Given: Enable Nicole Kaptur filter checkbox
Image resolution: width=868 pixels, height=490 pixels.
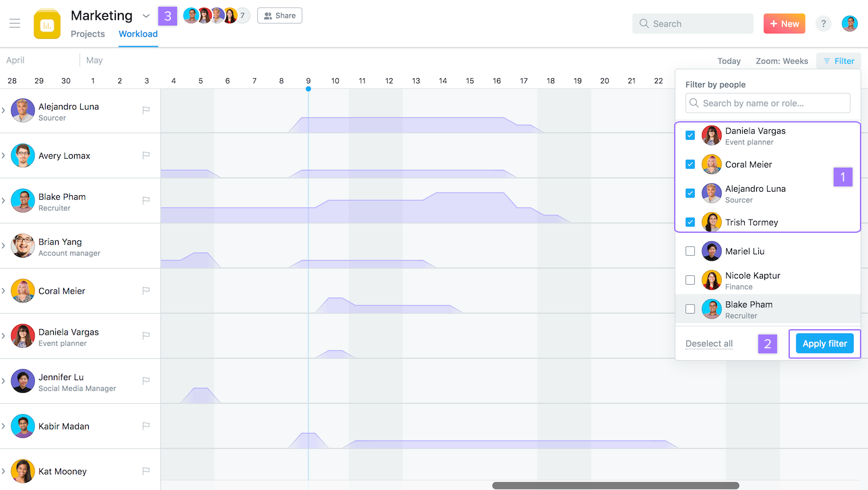Looking at the screenshot, I should point(690,280).
